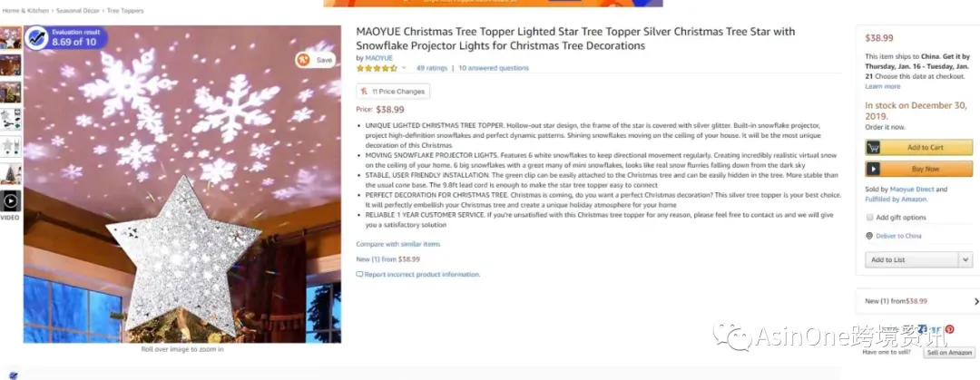Click the Deliver to China location pin

pyautogui.click(x=869, y=236)
